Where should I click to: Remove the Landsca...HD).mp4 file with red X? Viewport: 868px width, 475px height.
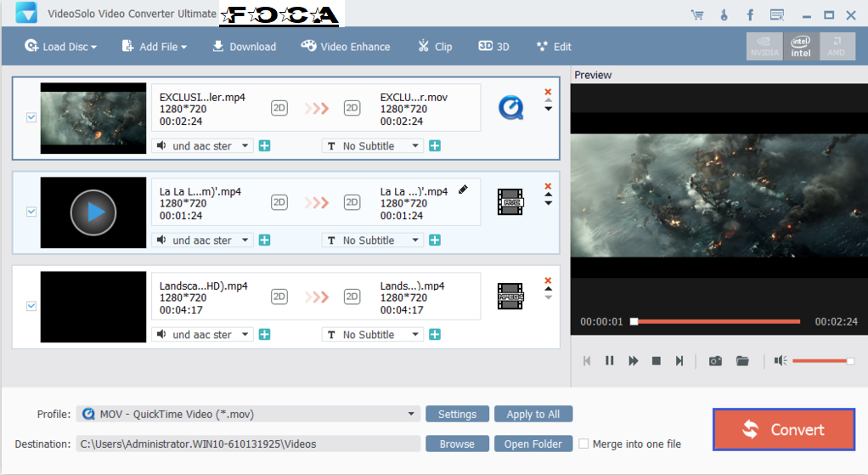(548, 280)
